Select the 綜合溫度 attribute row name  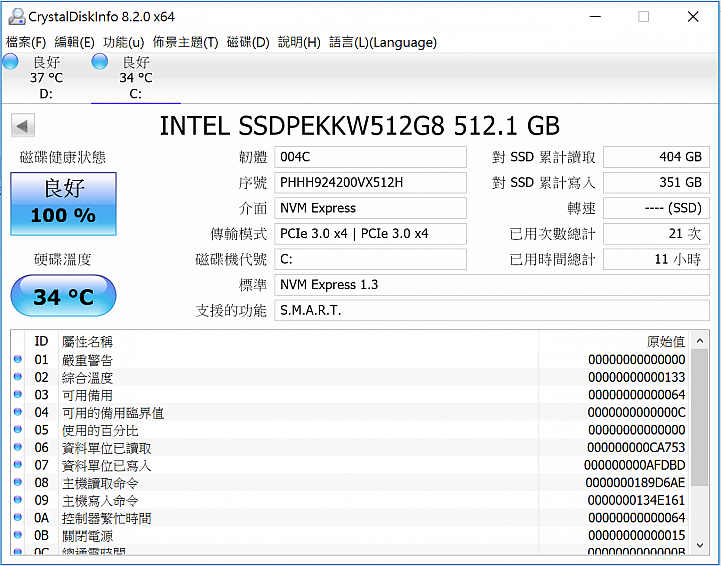[x=87, y=377]
